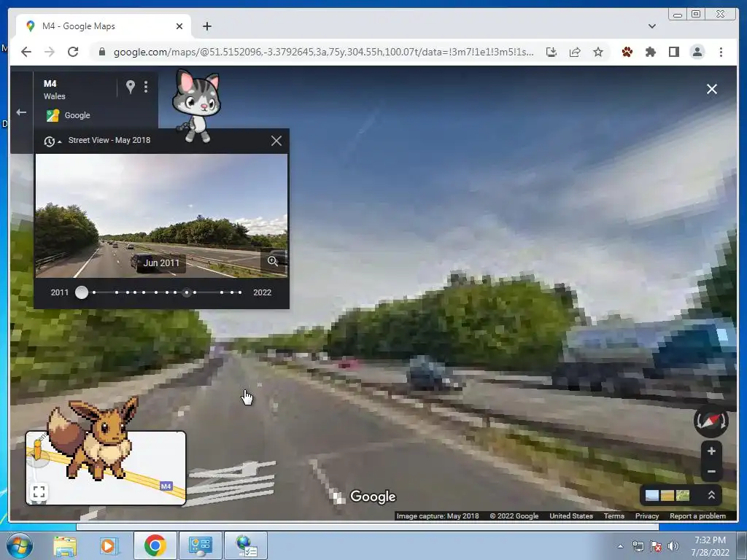Open the Action Center flag icon
The image size is (747, 560).
click(x=656, y=546)
